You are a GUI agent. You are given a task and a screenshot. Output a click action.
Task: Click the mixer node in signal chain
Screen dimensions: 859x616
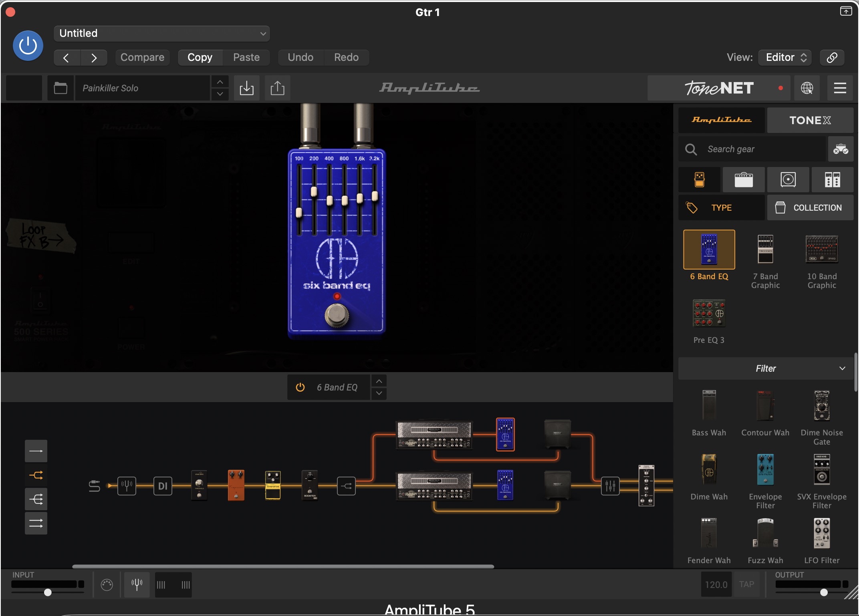[610, 486]
